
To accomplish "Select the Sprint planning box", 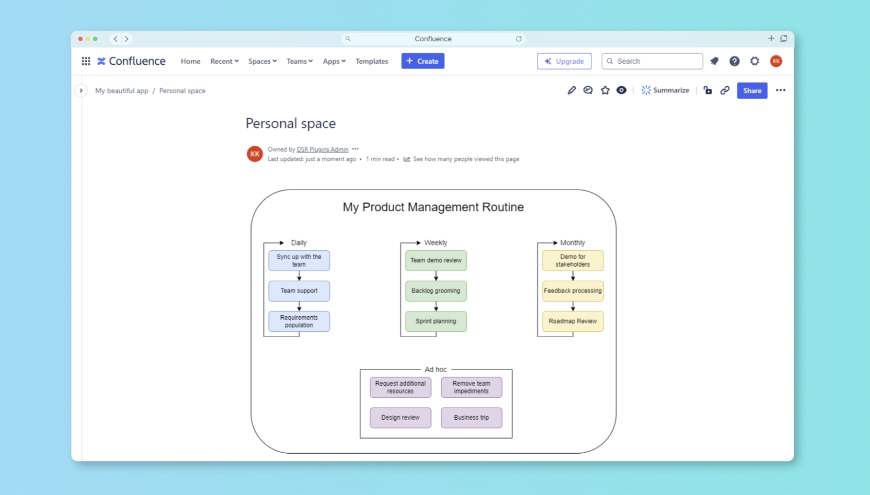I will click(x=436, y=321).
